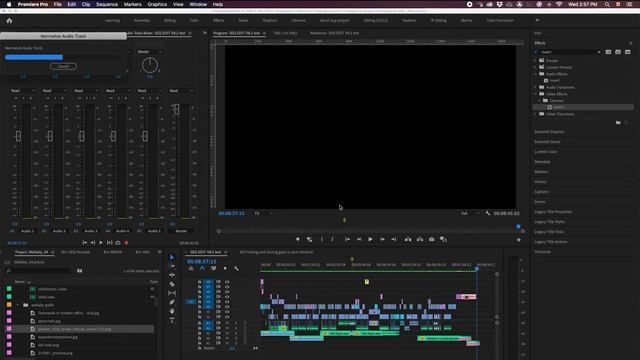The image size is (640, 360).
Task: Collapse the Video Effects folder
Action: click(536, 94)
